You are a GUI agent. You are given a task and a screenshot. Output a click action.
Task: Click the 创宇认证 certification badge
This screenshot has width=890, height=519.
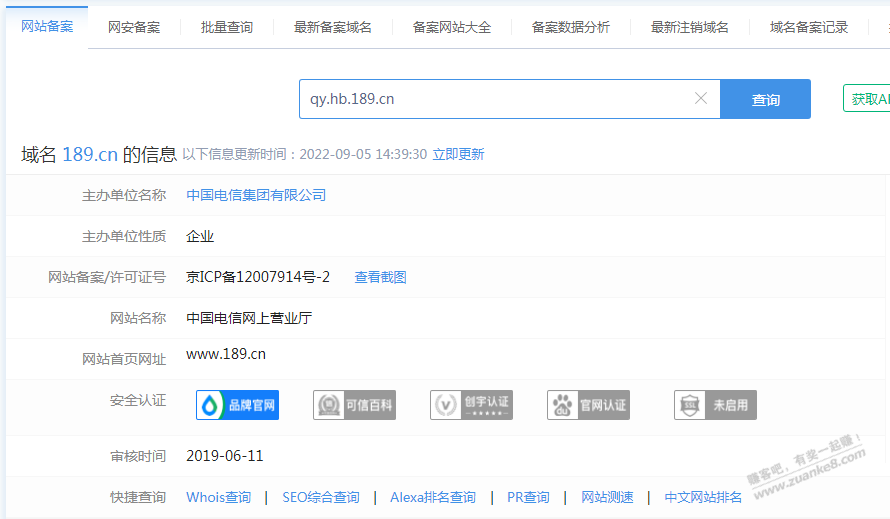(x=471, y=405)
